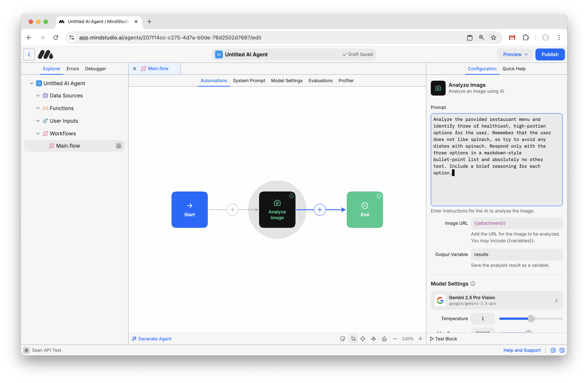Click the Publish button
588x383 pixels.
[x=550, y=54]
